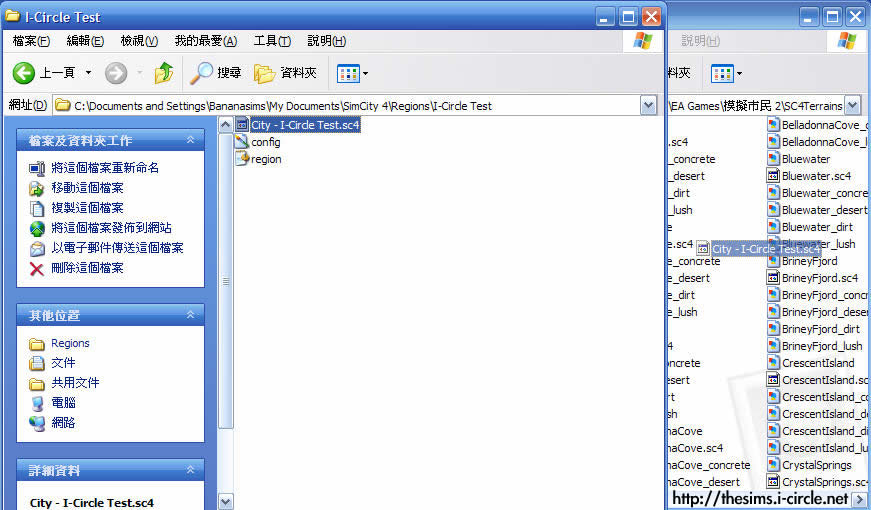This screenshot has height=510, width=871.
Task: Expand the address bar path dropdown
Action: tap(648, 105)
